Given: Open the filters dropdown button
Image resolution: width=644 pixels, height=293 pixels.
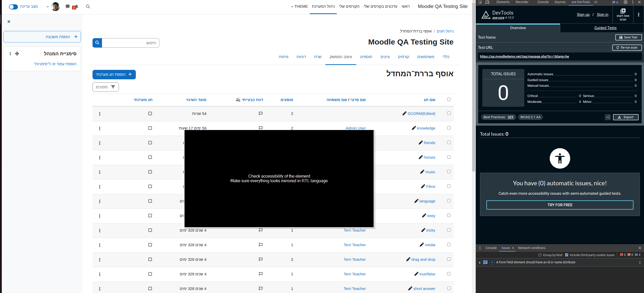Looking at the screenshot, I should (106, 87).
